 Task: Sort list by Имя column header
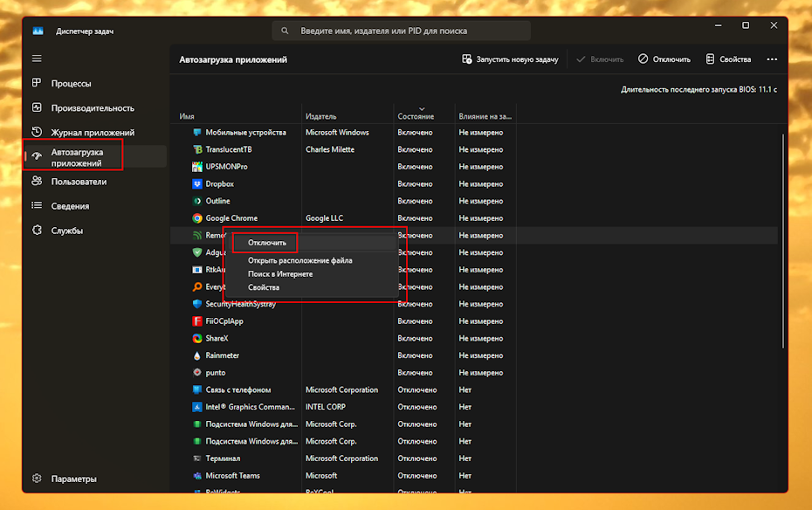(187, 116)
